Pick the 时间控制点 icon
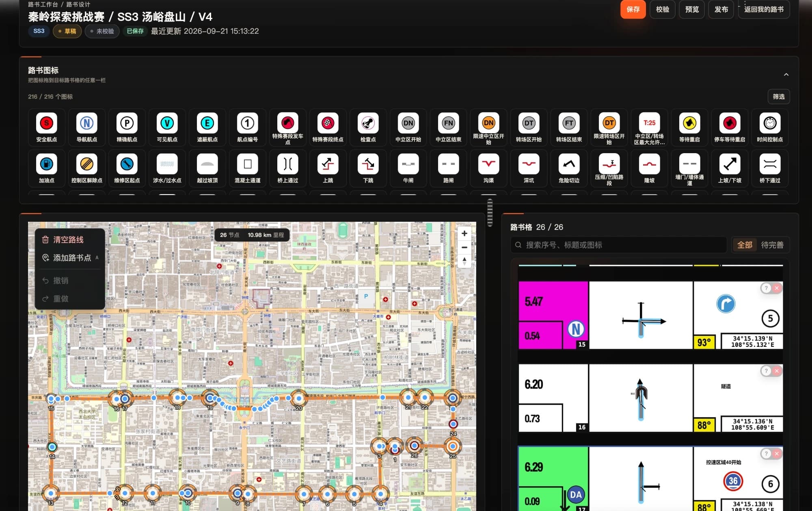The height and width of the screenshot is (511, 812). (770, 127)
